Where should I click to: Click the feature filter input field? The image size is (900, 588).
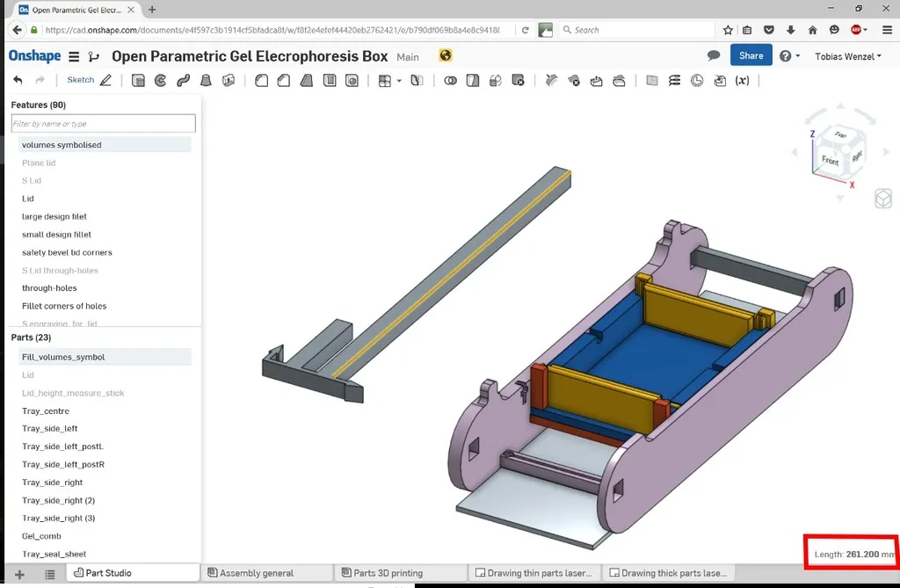pos(103,124)
